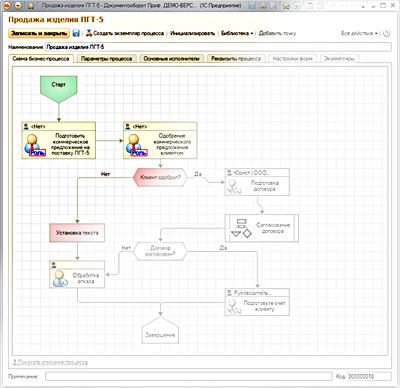Click the blue diskette save icon in toolbar
Screen dimensions: 400x388
pyautogui.click(x=76, y=33)
